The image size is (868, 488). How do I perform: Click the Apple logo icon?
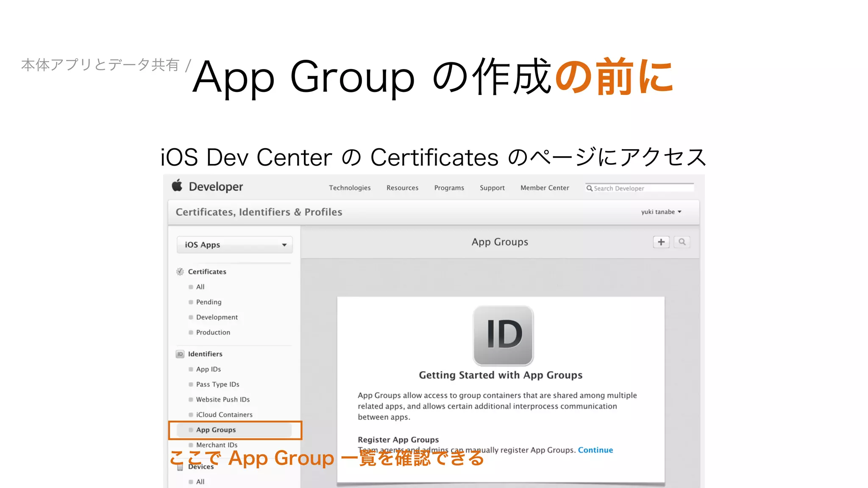point(177,185)
